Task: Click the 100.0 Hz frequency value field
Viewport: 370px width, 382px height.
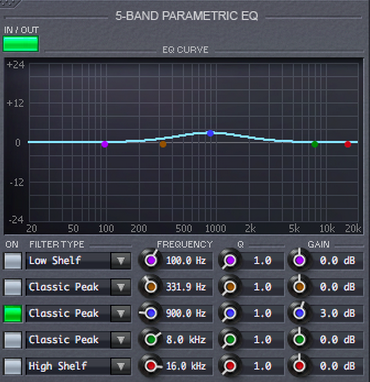Action: tap(187, 261)
